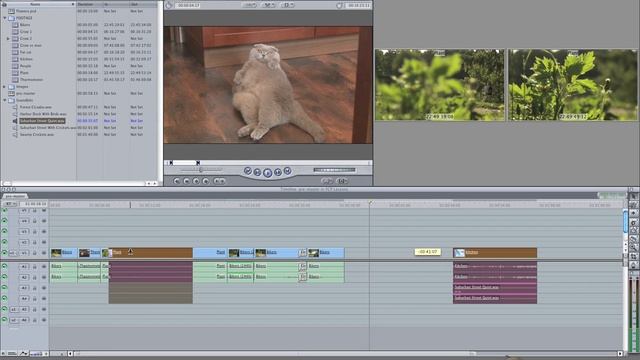The image size is (640, 360).
Task: Toggle visibility of video track V3
Action: pyautogui.click(x=4, y=231)
